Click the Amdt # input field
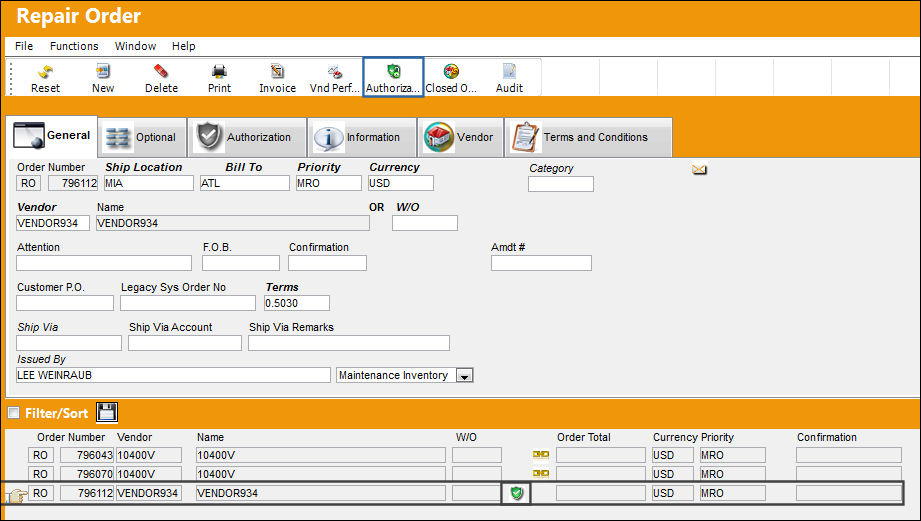The image size is (921, 521). [x=541, y=263]
